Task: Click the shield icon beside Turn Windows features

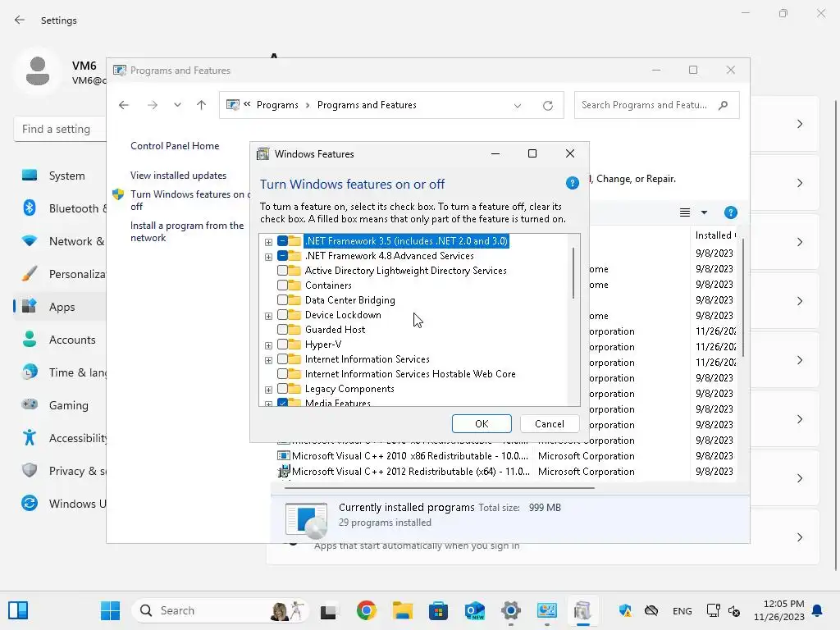Action: coord(118,194)
